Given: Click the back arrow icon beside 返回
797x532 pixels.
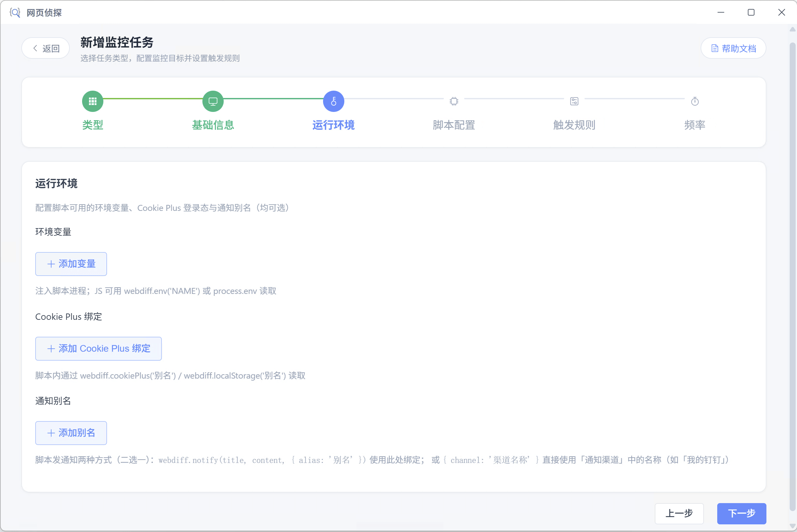Looking at the screenshot, I should (35, 48).
